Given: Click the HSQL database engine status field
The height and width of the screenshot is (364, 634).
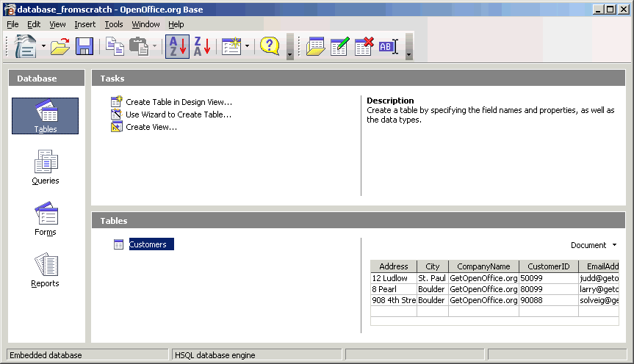Looking at the screenshot, I should [x=256, y=354].
